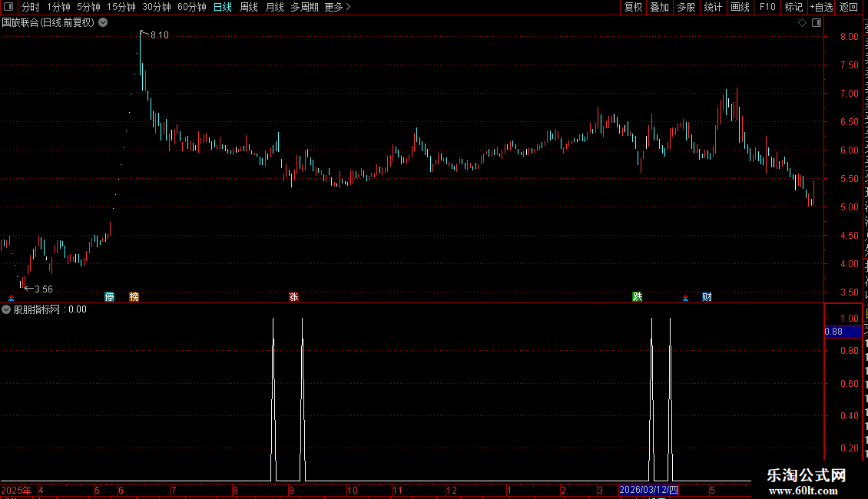Click the 3.56 low price label
This screenshot has height=499, width=868.
point(44,289)
